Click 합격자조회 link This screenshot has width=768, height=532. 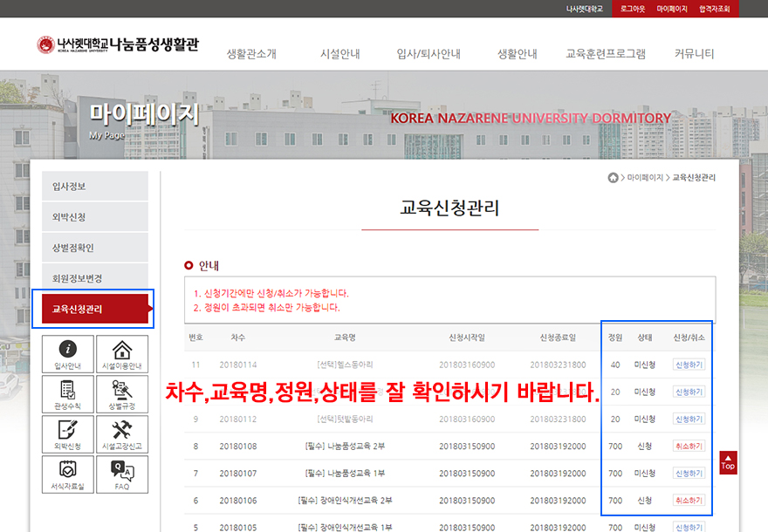tap(714, 9)
